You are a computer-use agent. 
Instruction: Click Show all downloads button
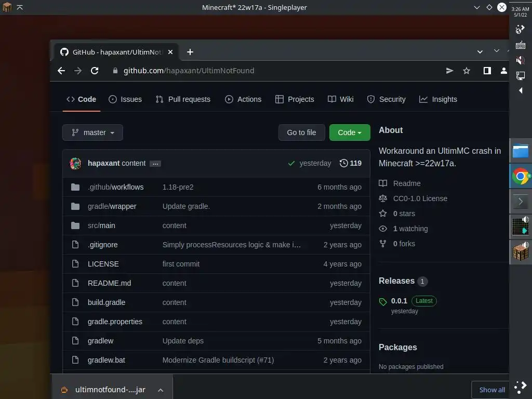[491, 390]
